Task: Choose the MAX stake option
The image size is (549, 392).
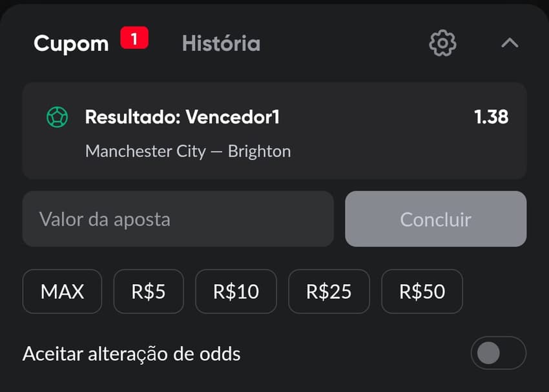Action: 62,292
